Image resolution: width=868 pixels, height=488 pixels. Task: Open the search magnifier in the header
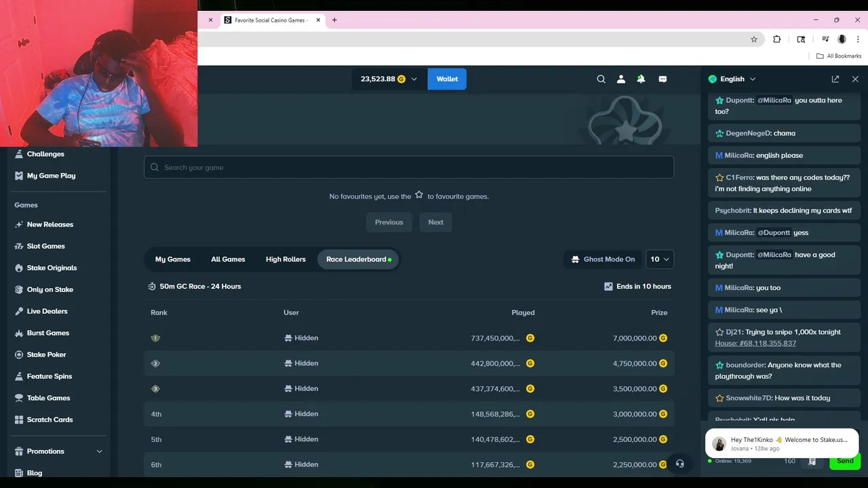click(601, 79)
